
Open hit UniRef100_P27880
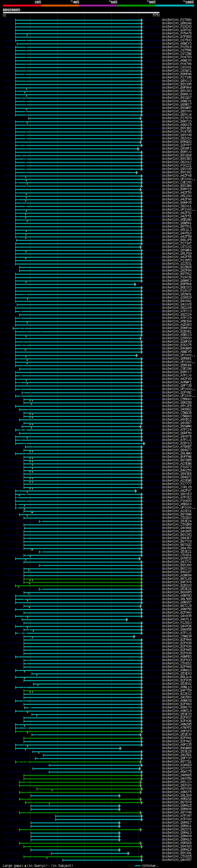[x=177, y=20]
